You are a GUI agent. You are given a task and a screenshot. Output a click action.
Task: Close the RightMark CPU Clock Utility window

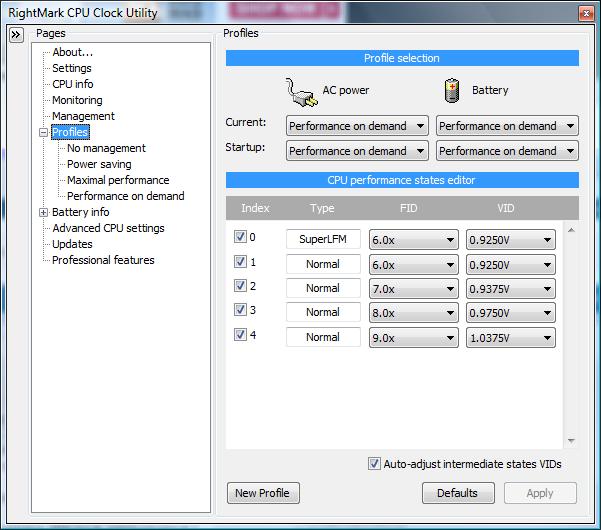pos(586,14)
